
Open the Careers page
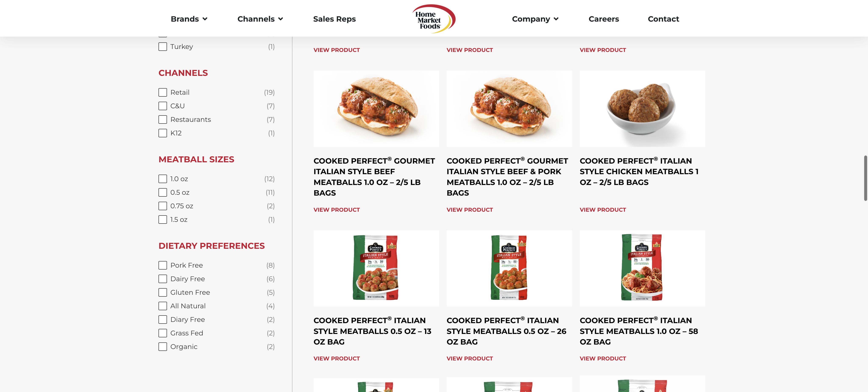coord(604,19)
